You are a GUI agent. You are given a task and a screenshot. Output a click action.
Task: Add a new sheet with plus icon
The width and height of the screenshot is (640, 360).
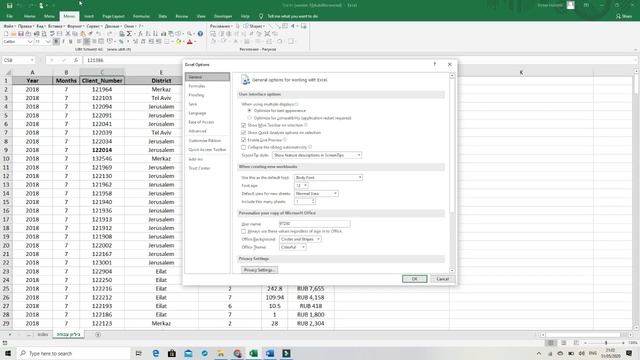click(98, 335)
